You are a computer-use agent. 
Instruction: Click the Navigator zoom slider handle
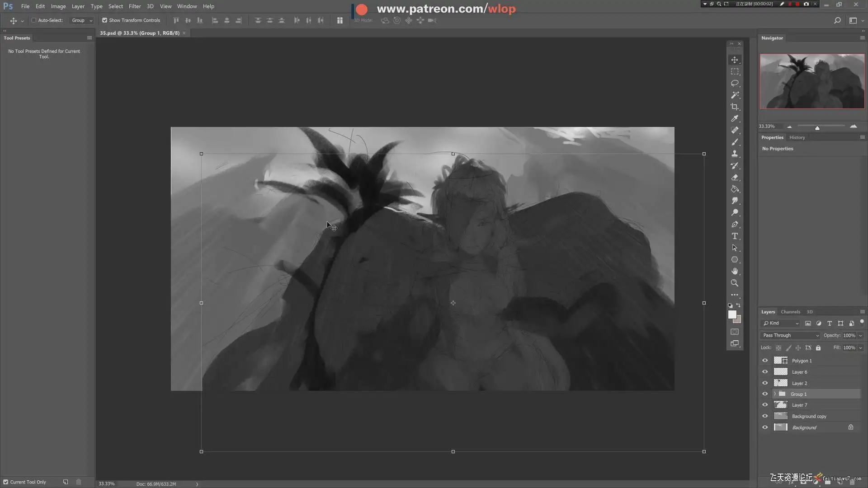pyautogui.click(x=817, y=128)
